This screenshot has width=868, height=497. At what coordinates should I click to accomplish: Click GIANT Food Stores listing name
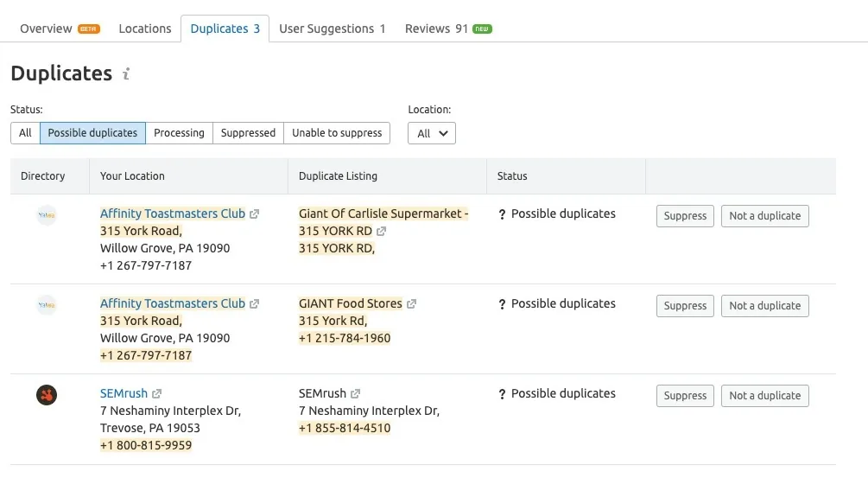(351, 303)
